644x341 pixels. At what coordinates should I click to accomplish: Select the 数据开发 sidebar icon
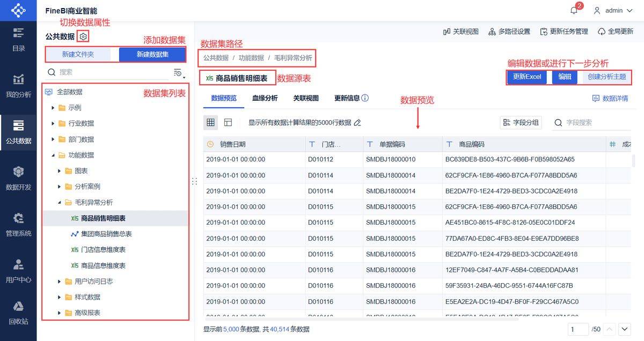18,177
